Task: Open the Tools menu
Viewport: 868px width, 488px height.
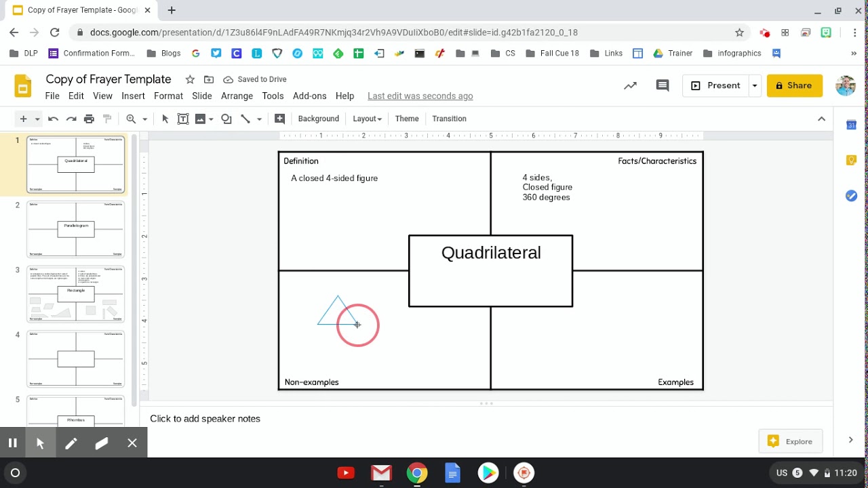Action: pyautogui.click(x=273, y=96)
